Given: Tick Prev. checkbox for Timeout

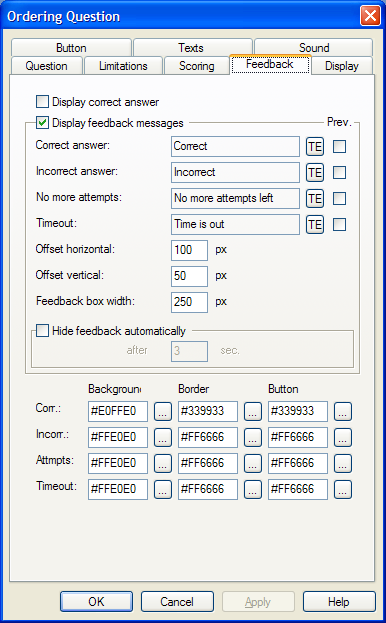Looking at the screenshot, I should 339,224.
